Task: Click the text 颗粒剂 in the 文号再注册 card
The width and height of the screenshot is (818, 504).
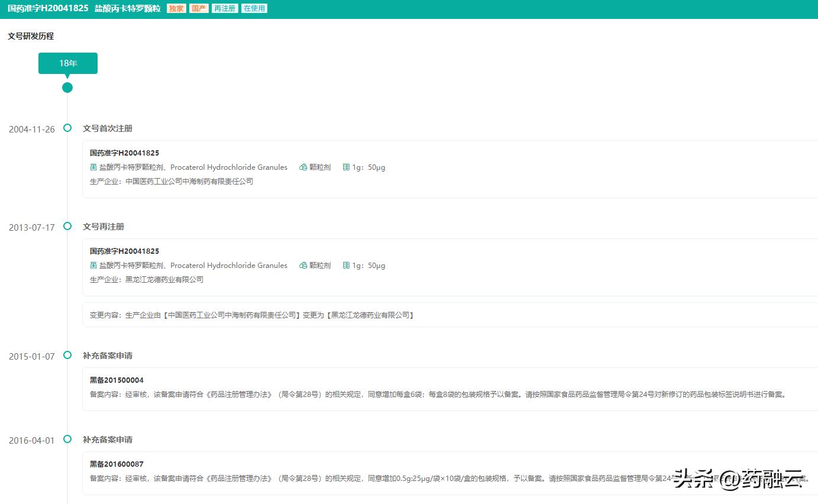Action: (x=320, y=266)
